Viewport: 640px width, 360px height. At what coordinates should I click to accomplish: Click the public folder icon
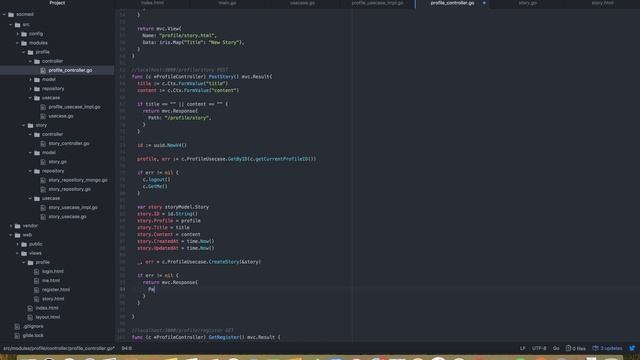pyautogui.click(x=24, y=244)
